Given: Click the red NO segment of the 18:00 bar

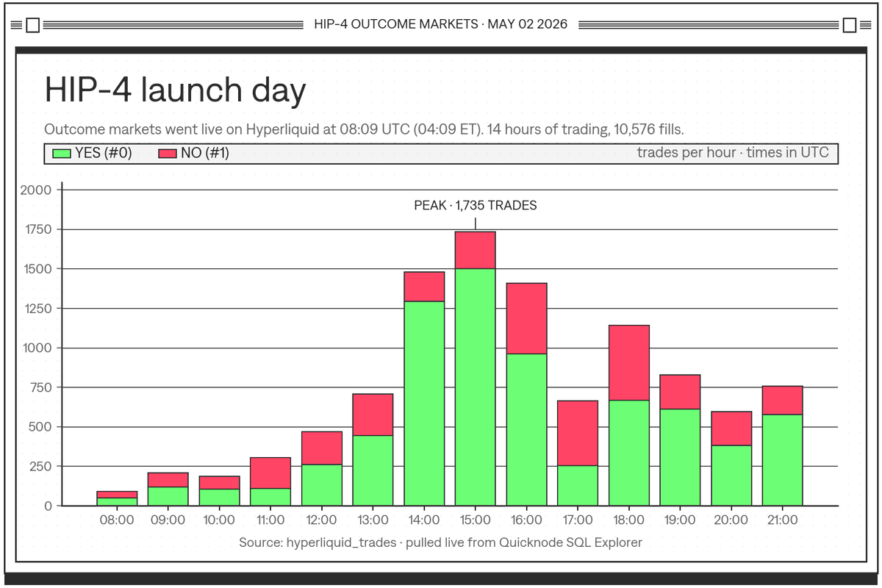Looking at the screenshot, I should click(629, 362).
